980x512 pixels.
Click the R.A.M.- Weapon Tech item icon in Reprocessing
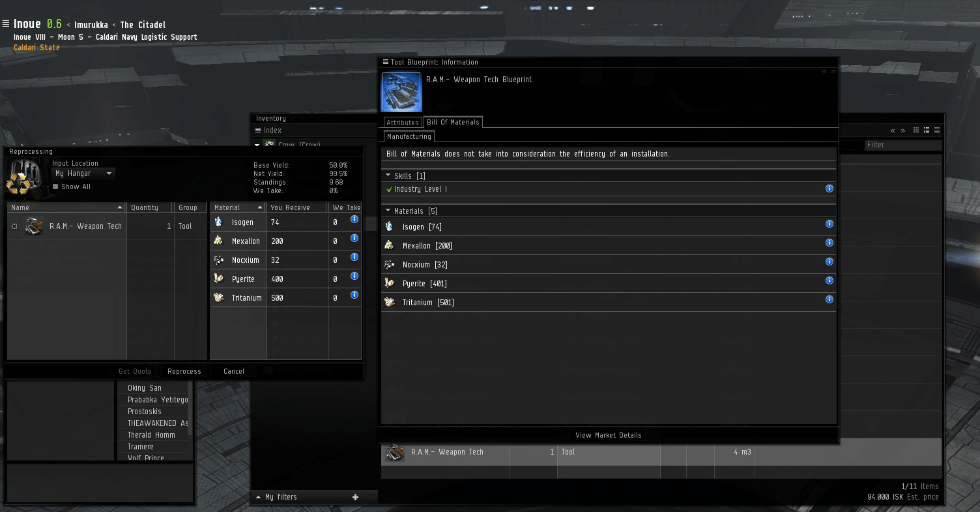pyautogui.click(x=34, y=226)
